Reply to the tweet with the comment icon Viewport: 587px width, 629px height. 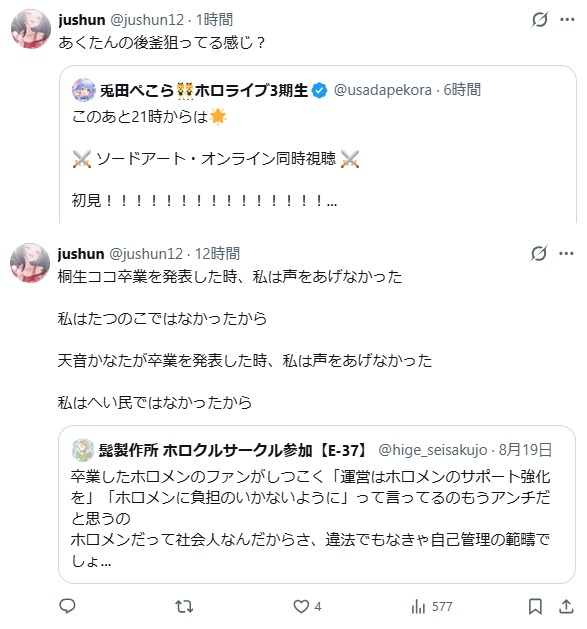67,606
